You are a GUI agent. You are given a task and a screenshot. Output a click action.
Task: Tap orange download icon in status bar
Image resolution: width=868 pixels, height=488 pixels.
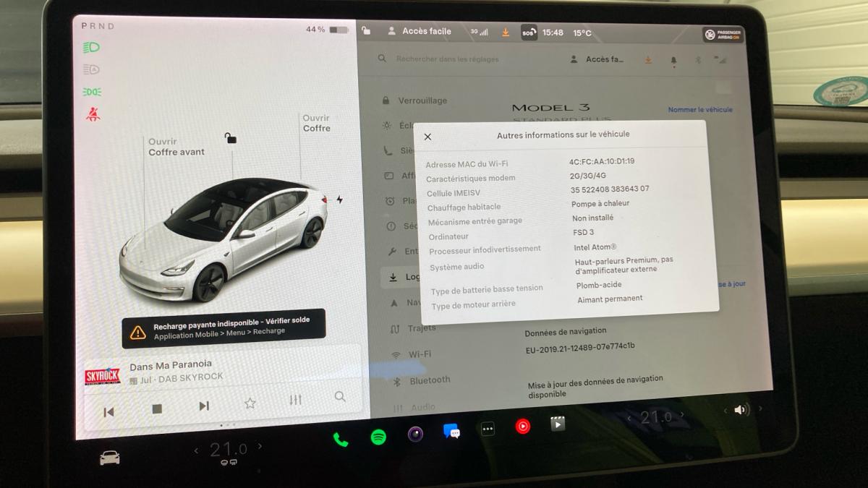tap(506, 33)
